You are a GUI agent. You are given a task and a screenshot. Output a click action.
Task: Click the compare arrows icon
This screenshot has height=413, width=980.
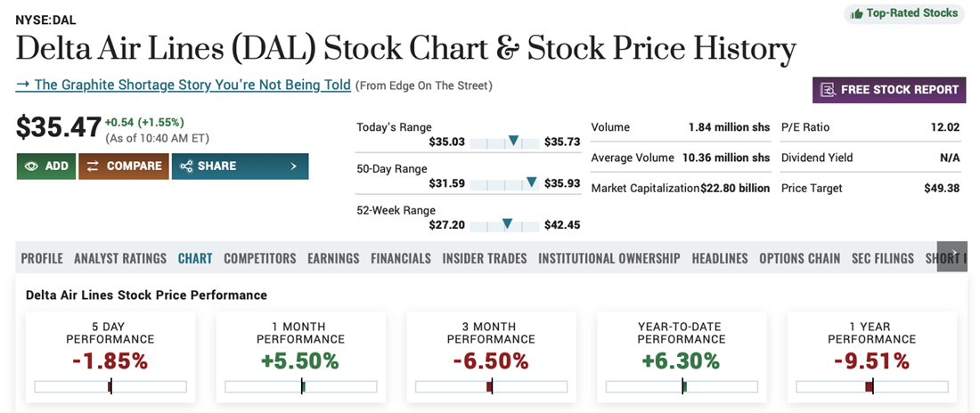coord(93,166)
